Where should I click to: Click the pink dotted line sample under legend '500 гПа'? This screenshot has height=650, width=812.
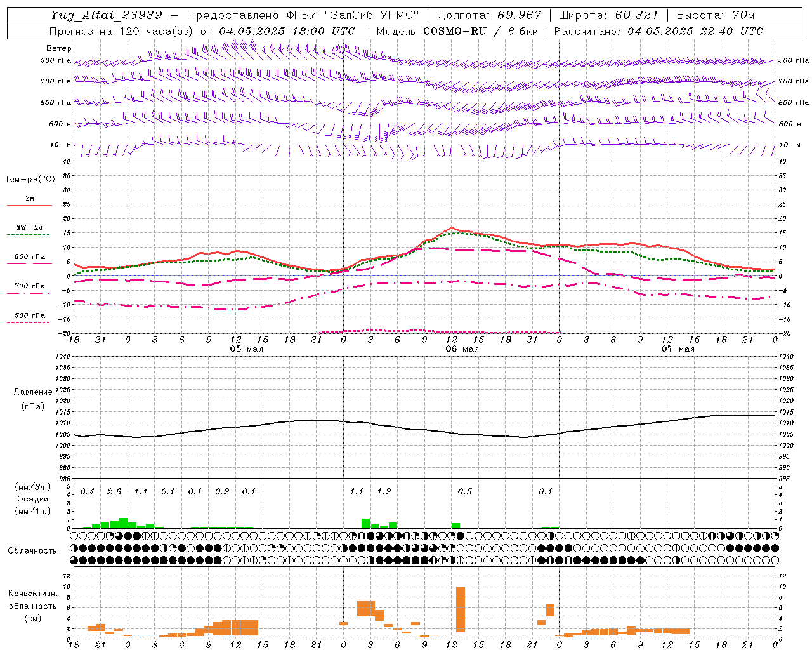pos(29,322)
